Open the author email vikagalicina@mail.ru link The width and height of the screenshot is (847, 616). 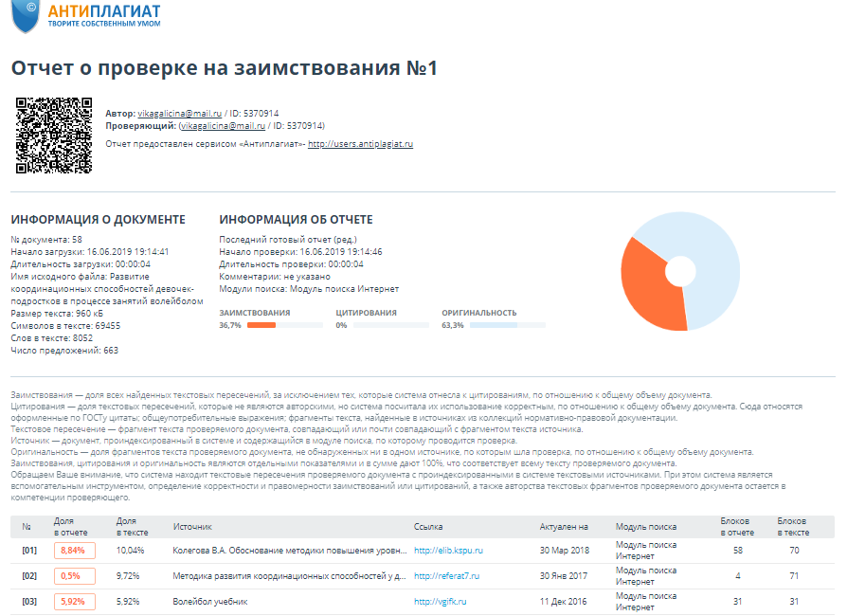click(x=180, y=113)
